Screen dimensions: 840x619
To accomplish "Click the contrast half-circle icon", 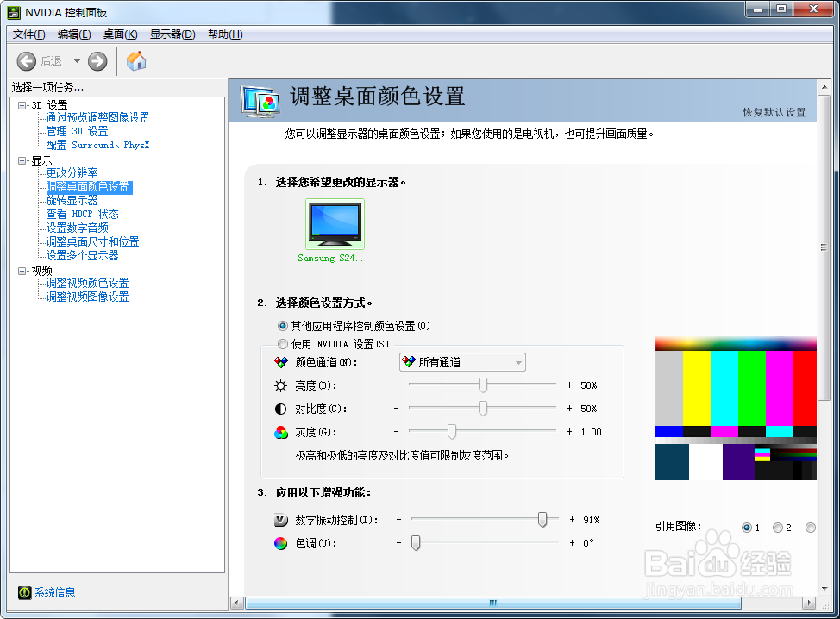I will [x=280, y=410].
